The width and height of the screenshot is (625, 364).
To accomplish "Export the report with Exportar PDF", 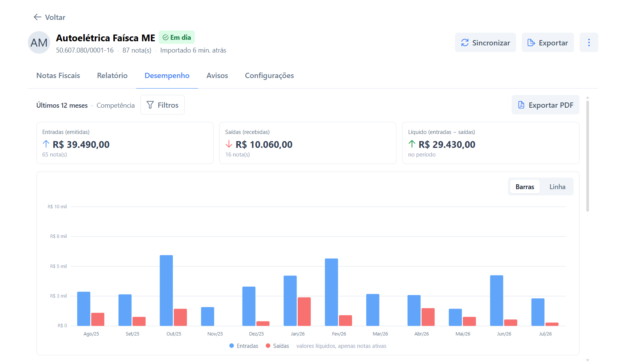I will 545,105.
